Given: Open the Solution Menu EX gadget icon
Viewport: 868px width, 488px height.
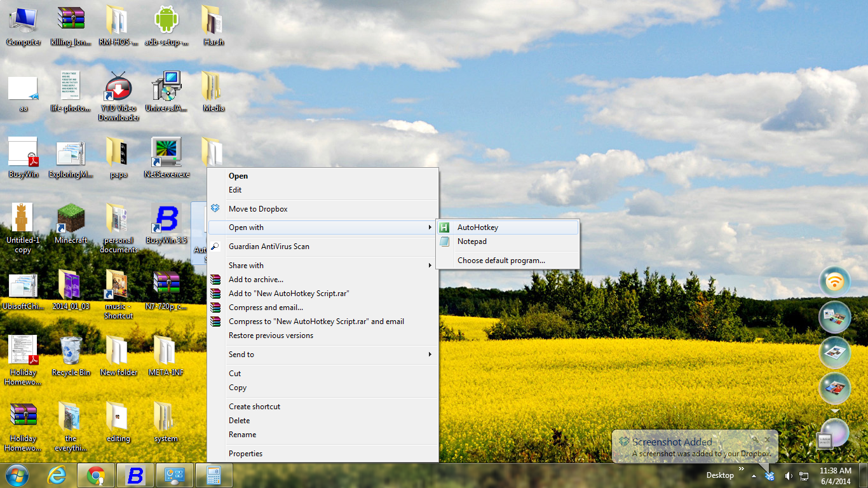Looking at the screenshot, I should (824, 441).
